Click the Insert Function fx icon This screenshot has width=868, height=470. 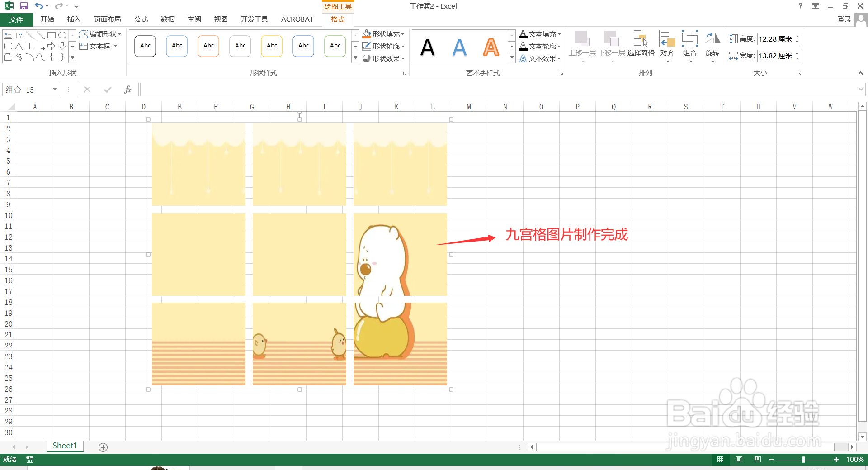click(127, 90)
